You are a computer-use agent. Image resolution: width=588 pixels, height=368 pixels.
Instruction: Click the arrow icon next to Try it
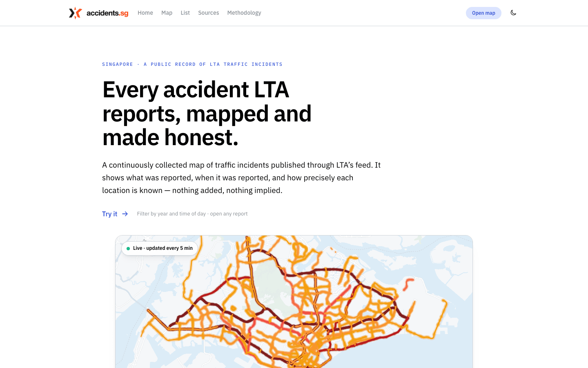125,214
